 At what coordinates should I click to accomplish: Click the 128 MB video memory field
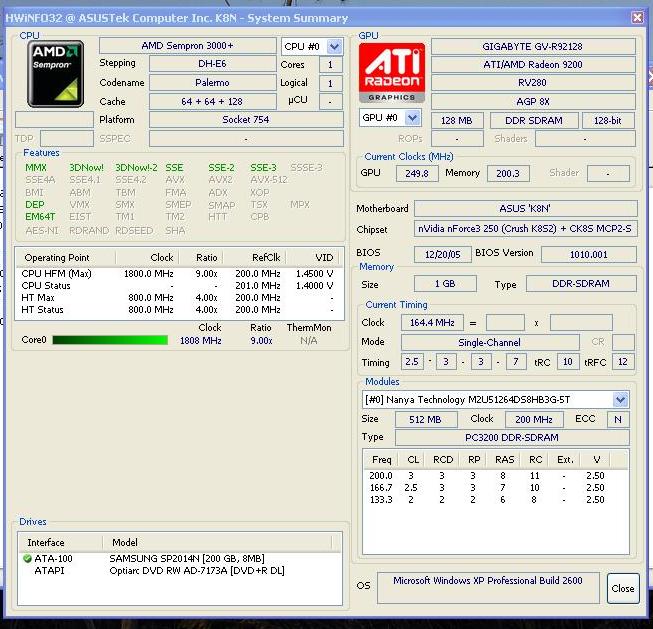coord(457,120)
